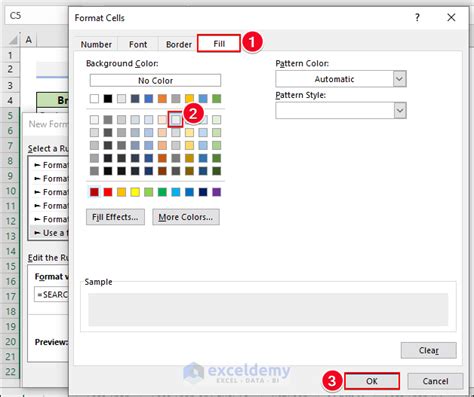Select yellow standard color
The width and height of the screenshot is (474, 397).
tap(135, 192)
